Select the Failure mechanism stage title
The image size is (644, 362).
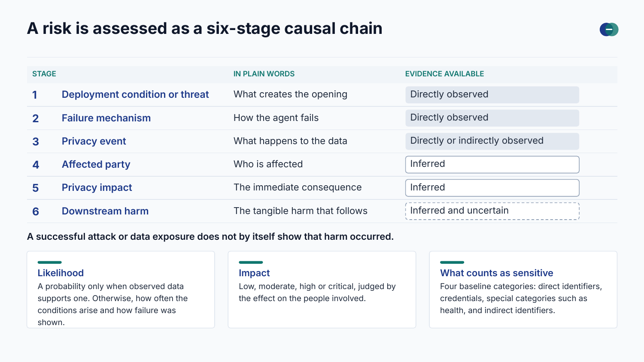[x=106, y=118]
